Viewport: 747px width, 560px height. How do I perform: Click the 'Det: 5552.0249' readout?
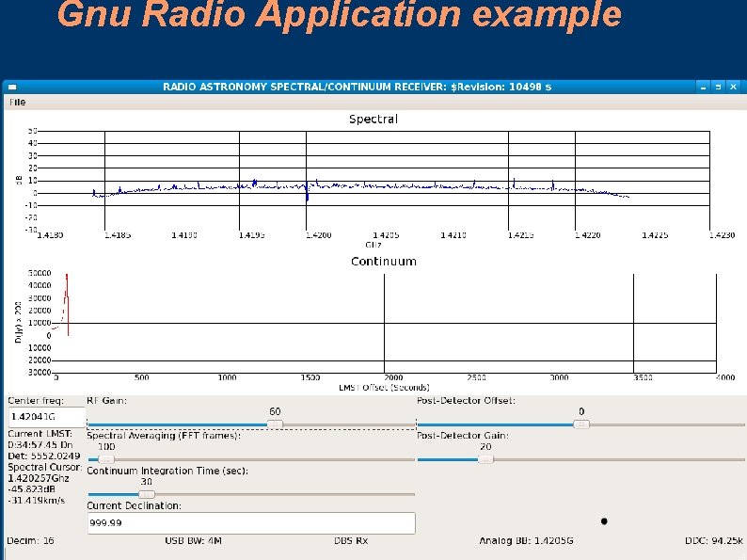[44, 456]
